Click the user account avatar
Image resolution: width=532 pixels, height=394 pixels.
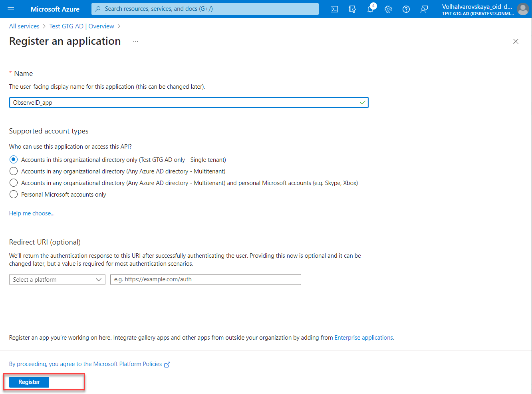click(522, 9)
